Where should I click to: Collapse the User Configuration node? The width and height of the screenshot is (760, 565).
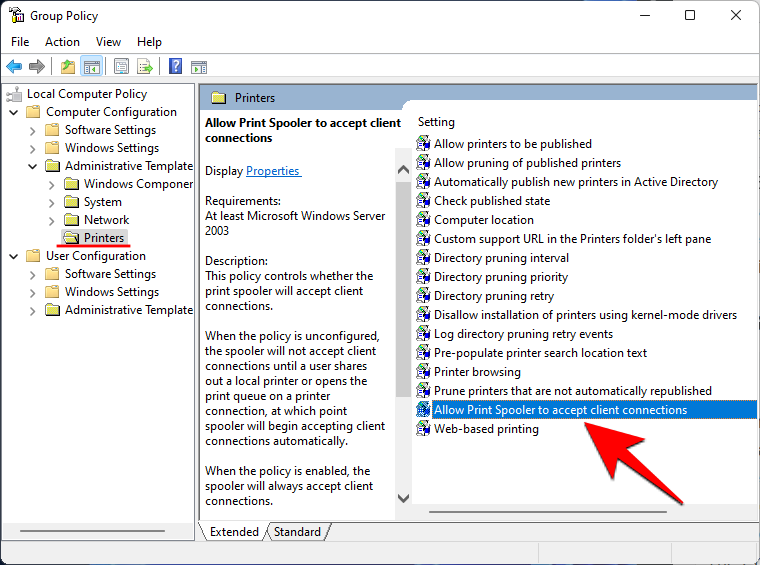(x=14, y=256)
